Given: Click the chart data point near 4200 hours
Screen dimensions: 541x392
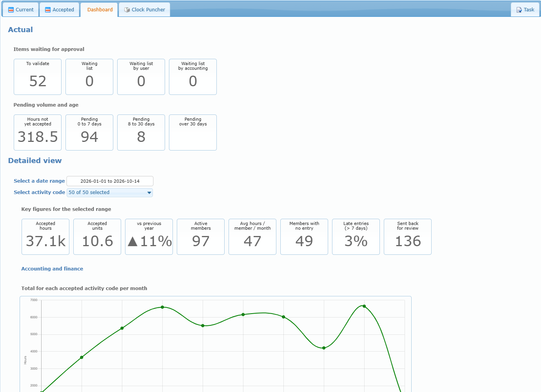Looking at the screenshot, I should tap(324, 348).
